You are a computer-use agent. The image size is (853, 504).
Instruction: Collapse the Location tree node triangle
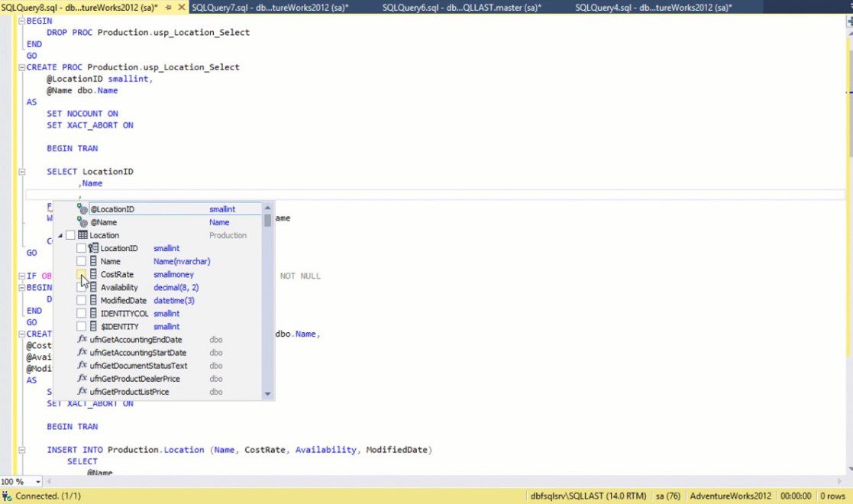[61, 234]
